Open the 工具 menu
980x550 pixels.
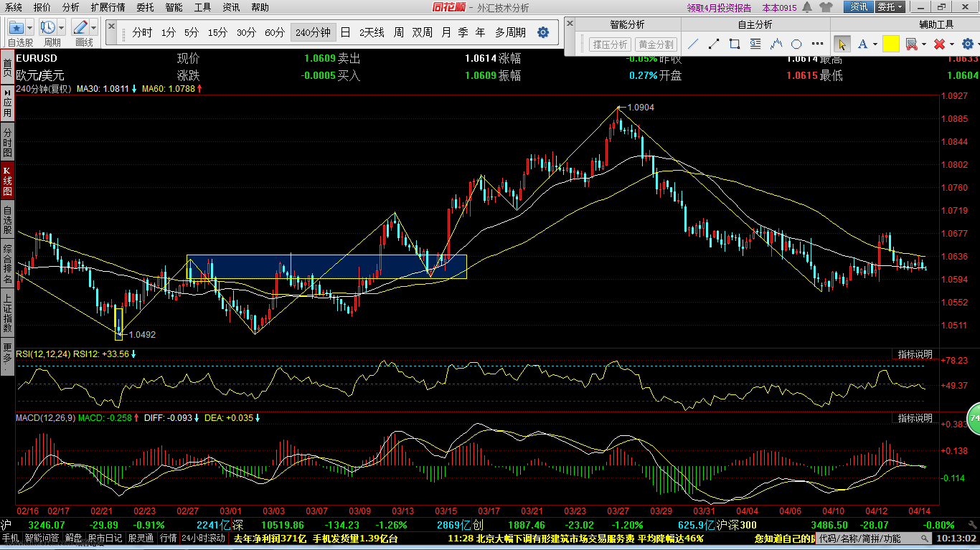tap(202, 7)
